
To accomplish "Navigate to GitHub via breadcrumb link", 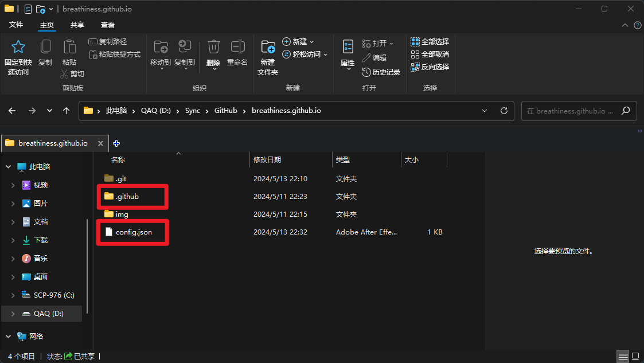I will pyautogui.click(x=225, y=111).
